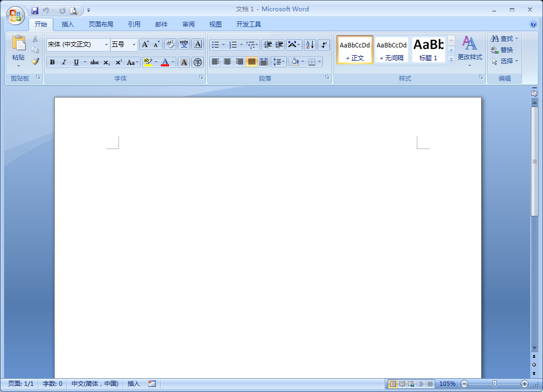
Task: Click the Clear Formatting eraser icon
Action: pos(170,44)
